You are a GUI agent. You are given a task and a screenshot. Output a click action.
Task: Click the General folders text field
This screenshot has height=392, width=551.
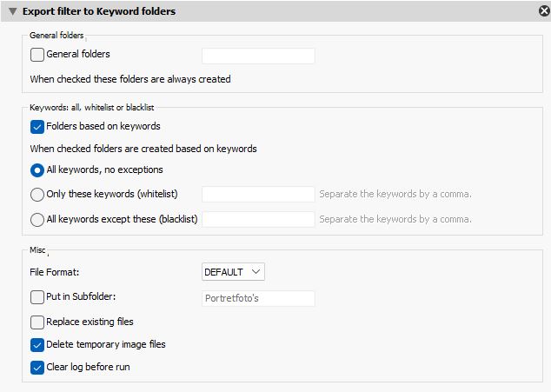pyautogui.click(x=258, y=56)
